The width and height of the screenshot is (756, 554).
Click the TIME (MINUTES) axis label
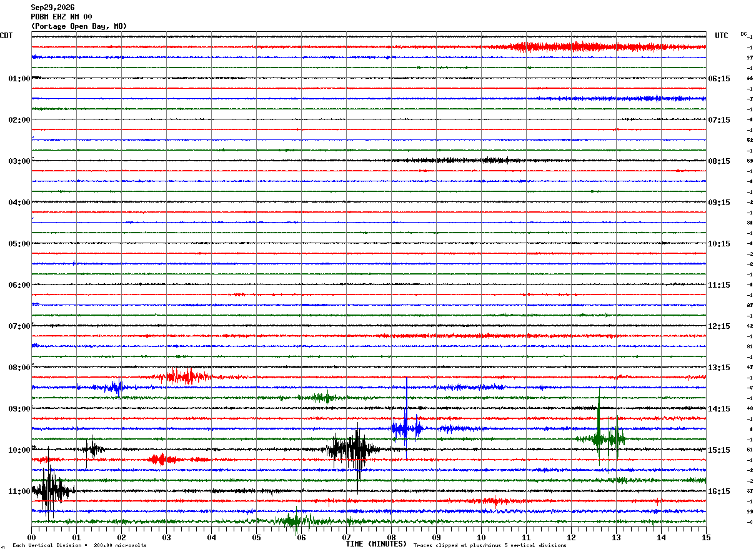(x=376, y=544)
